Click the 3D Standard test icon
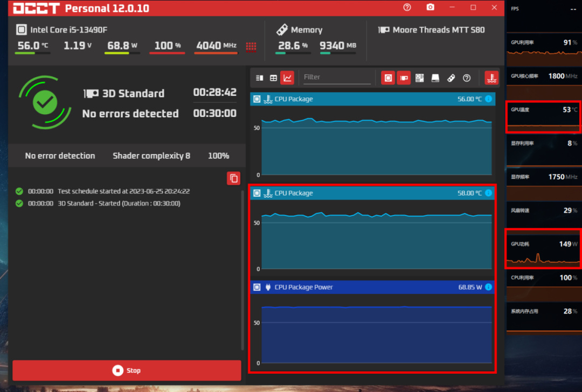Image resolution: width=582 pixels, height=392 pixels. (91, 94)
